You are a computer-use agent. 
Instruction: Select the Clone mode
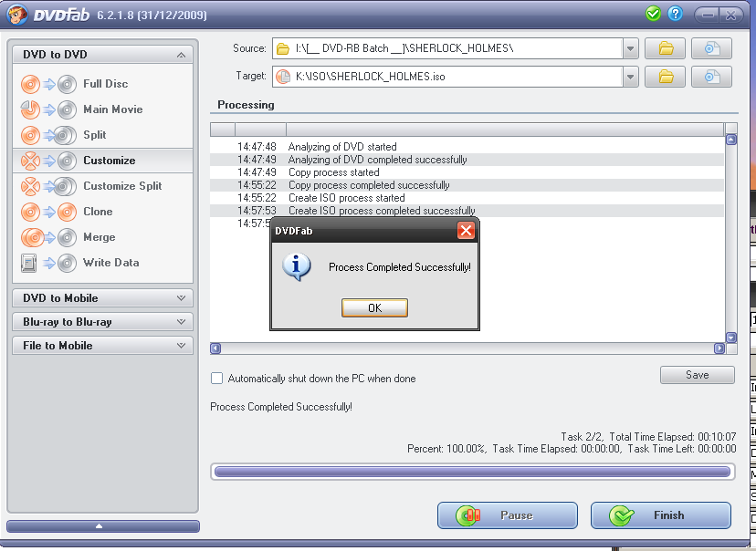[x=102, y=212]
